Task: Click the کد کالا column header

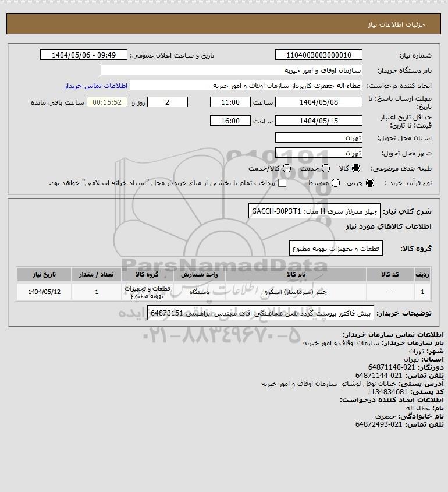Action: tap(390, 275)
